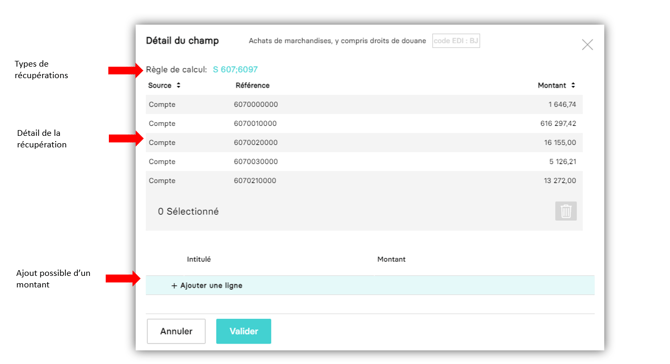This screenshot has height=364, width=670.
Task: Click the Référence column header
Action: [x=252, y=85]
